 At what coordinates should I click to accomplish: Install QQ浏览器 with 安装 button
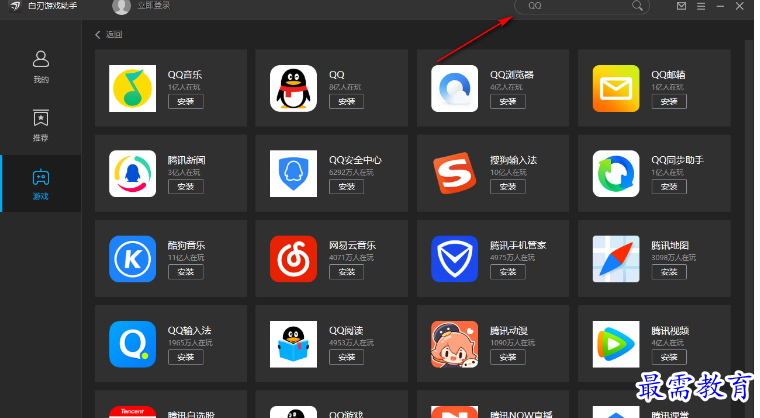pyautogui.click(x=508, y=101)
